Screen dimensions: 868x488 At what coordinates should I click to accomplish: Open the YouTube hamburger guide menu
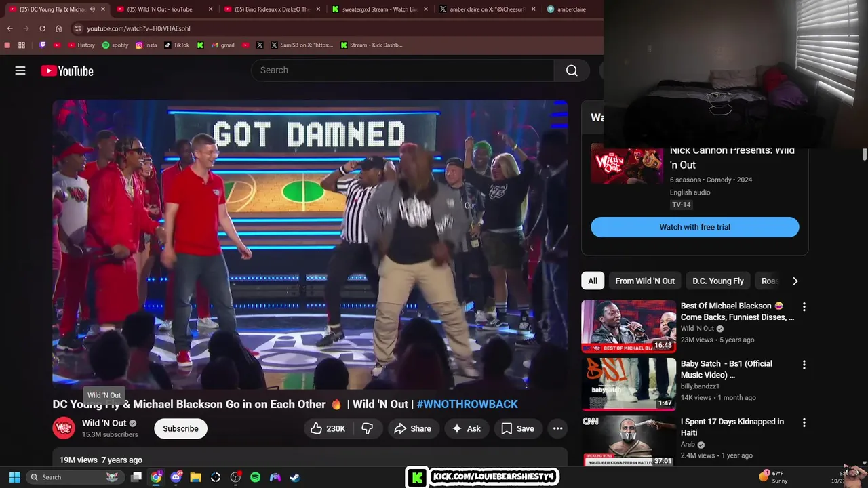tap(20, 70)
